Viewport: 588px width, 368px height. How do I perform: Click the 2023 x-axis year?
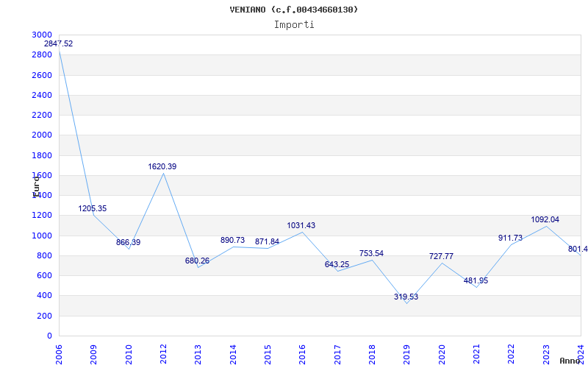click(546, 354)
